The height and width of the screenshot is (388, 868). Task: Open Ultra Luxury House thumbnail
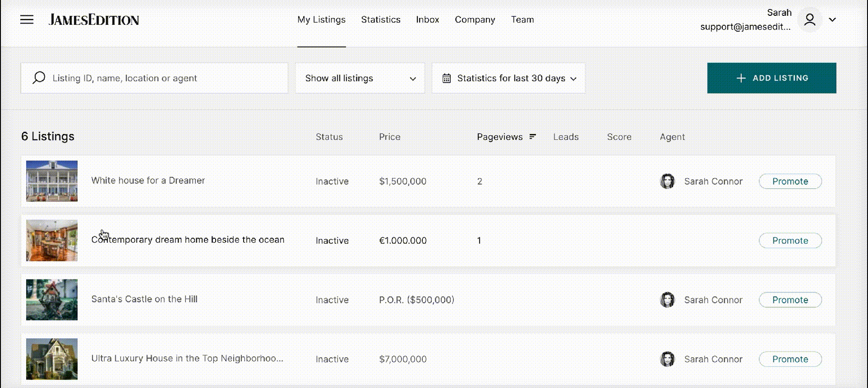(x=52, y=359)
